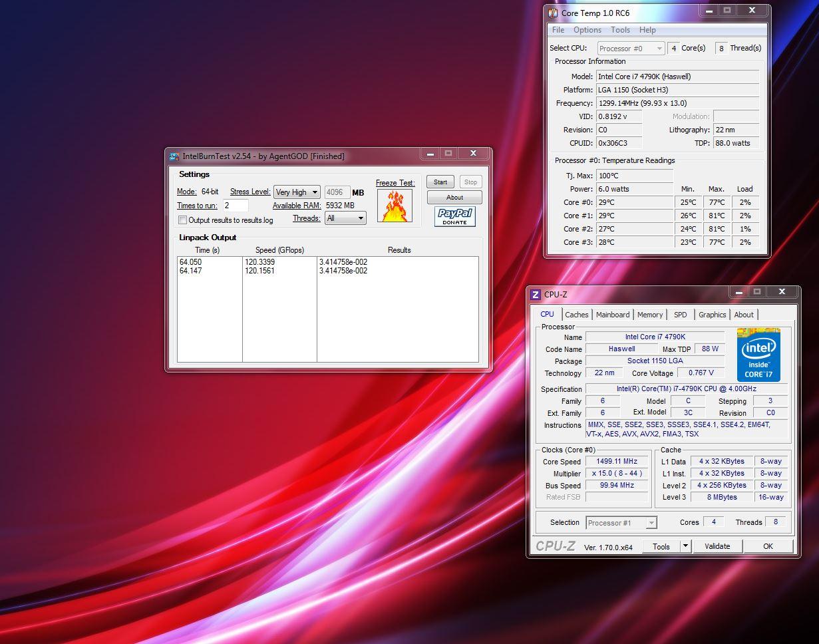This screenshot has height=644, width=819.
Task: Click the Platform LGA 1150 value
Action: pos(677,90)
